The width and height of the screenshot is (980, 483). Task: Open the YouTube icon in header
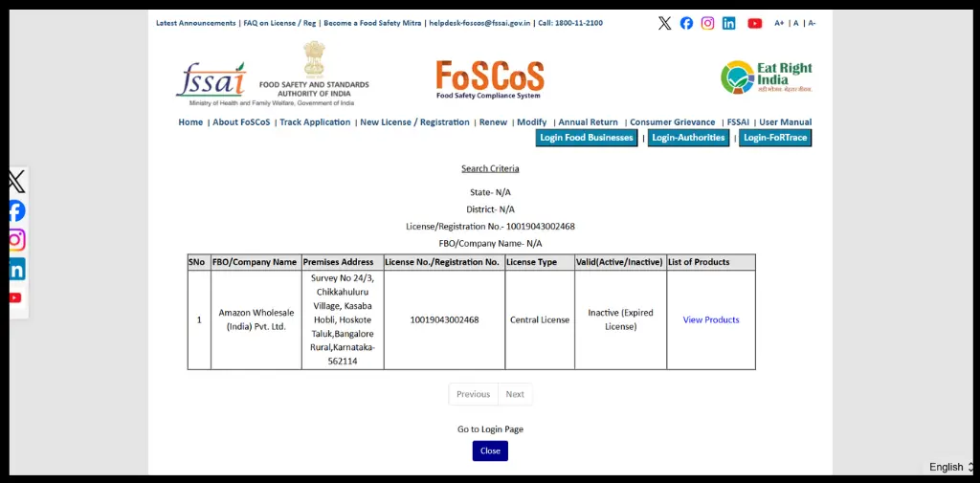point(755,23)
